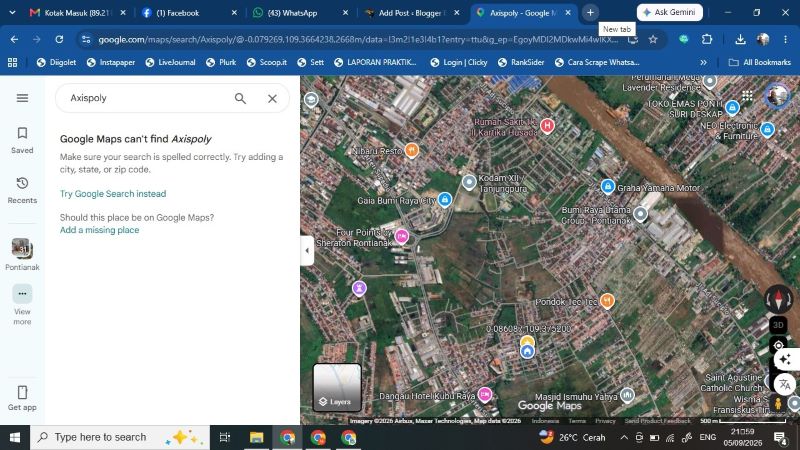Open the Login | Clicky bookmark
The width and height of the screenshot is (800, 450).
[x=458, y=62]
